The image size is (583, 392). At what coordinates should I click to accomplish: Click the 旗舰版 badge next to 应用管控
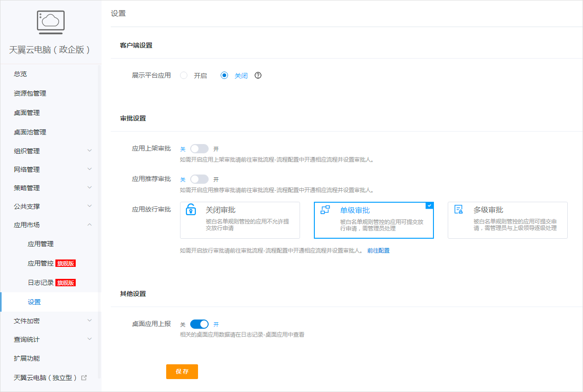click(65, 263)
